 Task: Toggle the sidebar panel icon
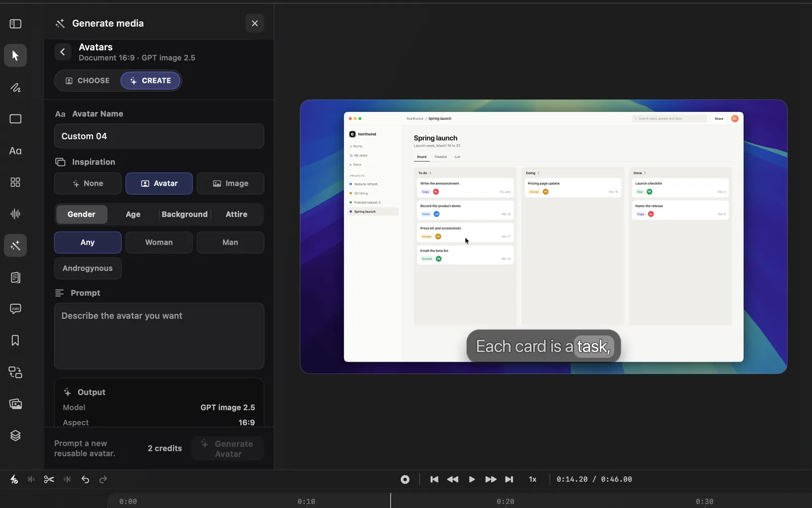click(15, 24)
